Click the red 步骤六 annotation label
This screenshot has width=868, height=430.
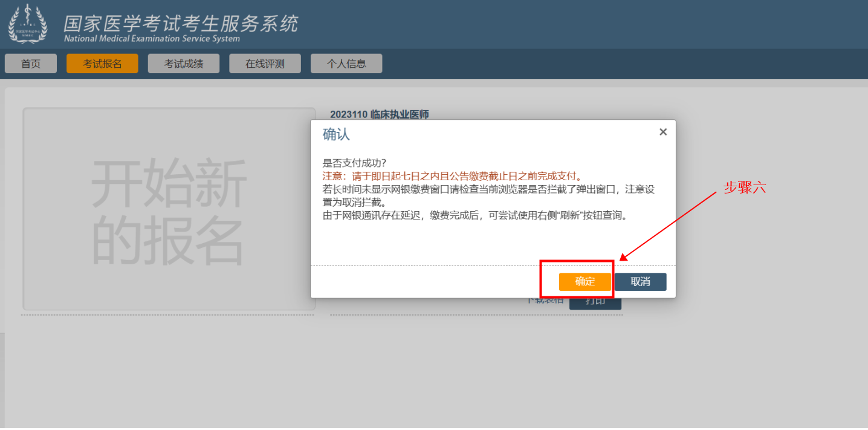pyautogui.click(x=745, y=187)
